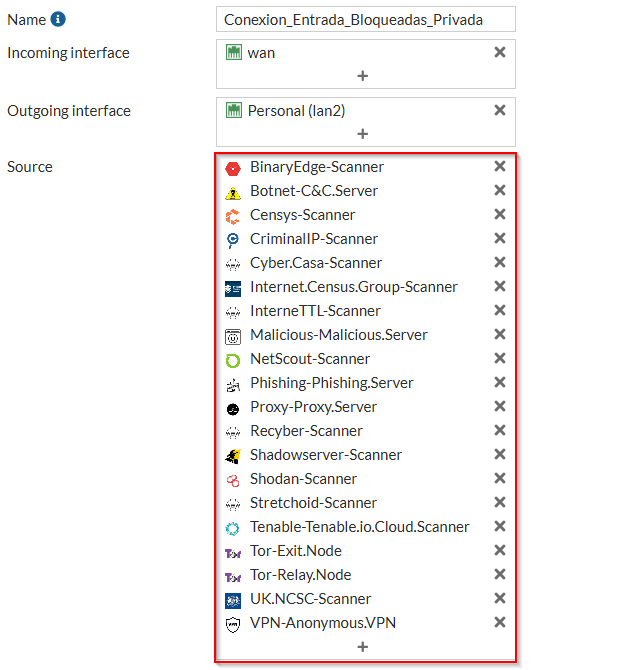This screenshot has height=670, width=633.
Task: Select the Tenable-Tenable.io.Cloud.Scanner entry
Action: click(359, 527)
